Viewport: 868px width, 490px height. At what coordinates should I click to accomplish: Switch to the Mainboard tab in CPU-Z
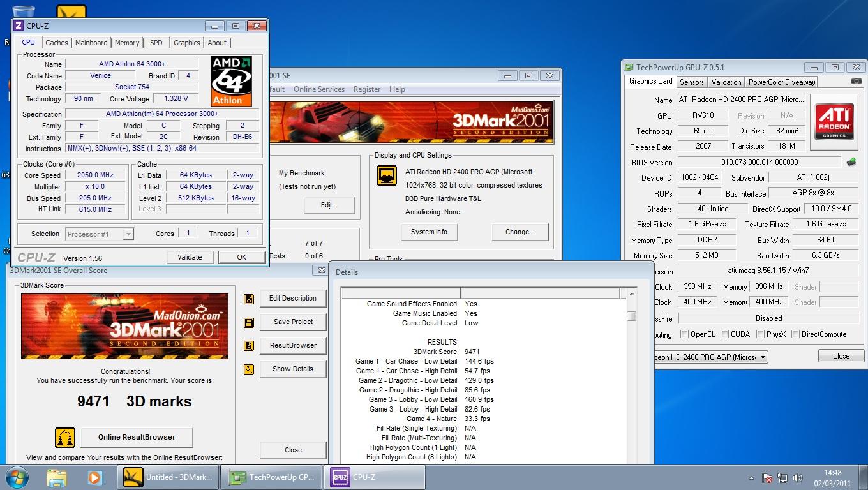pyautogui.click(x=91, y=43)
